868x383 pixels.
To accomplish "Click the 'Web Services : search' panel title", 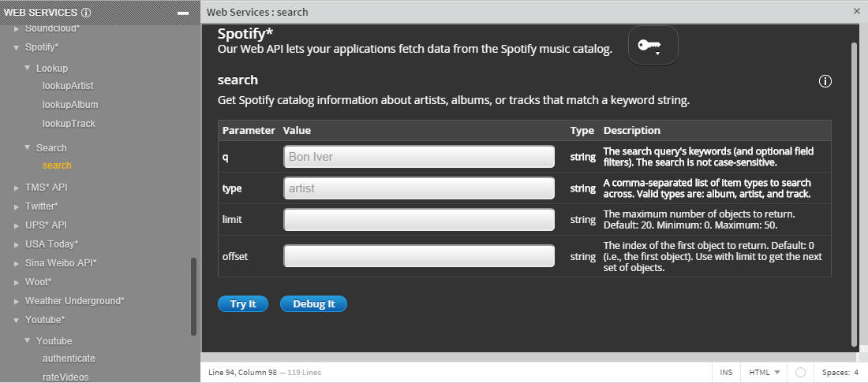I will coord(257,12).
